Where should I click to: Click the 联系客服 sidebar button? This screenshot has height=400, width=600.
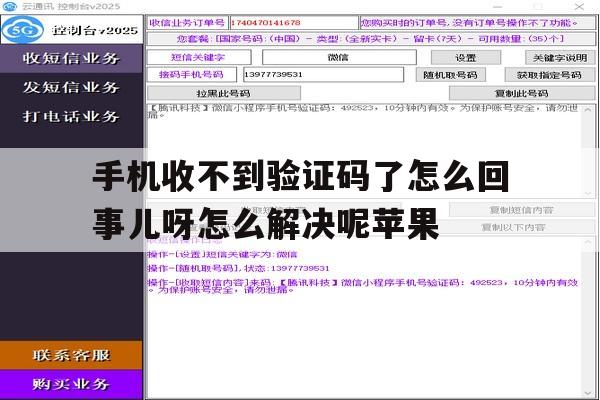[x=71, y=355]
